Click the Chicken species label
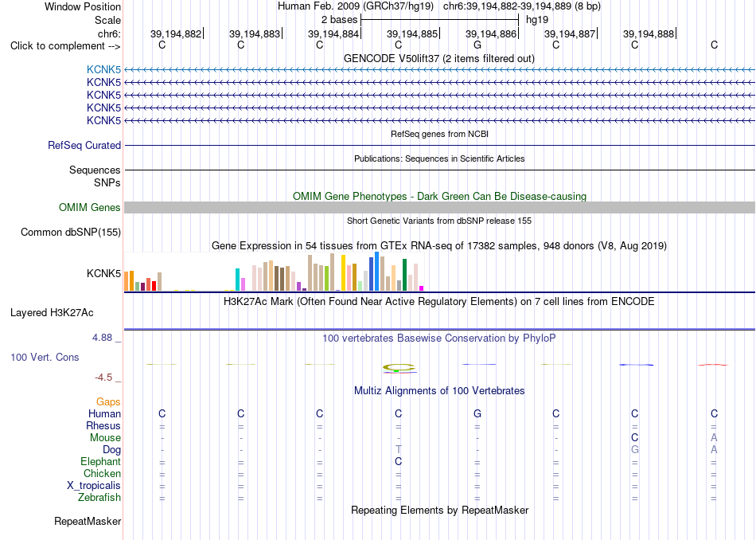The width and height of the screenshot is (756, 540). [102, 473]
